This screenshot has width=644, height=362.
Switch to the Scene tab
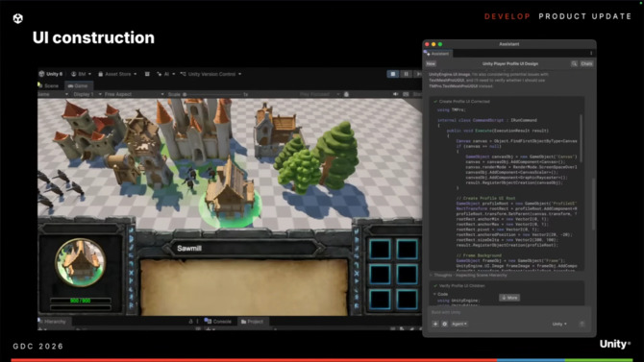48,85
